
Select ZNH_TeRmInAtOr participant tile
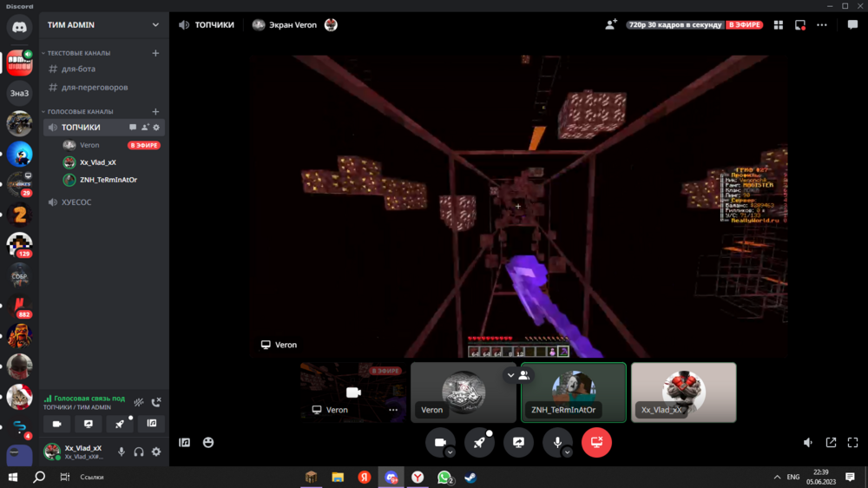tap(574, 392)
